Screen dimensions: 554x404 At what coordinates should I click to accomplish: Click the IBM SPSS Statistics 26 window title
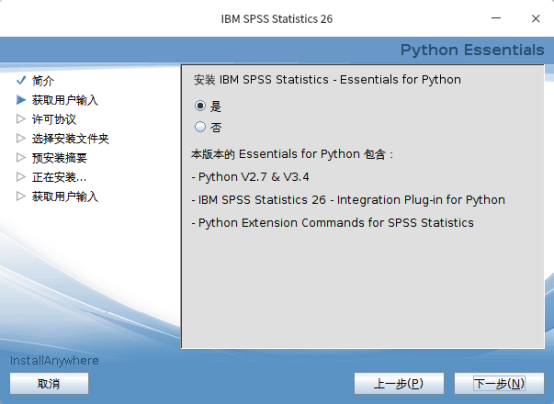point(277,19)
